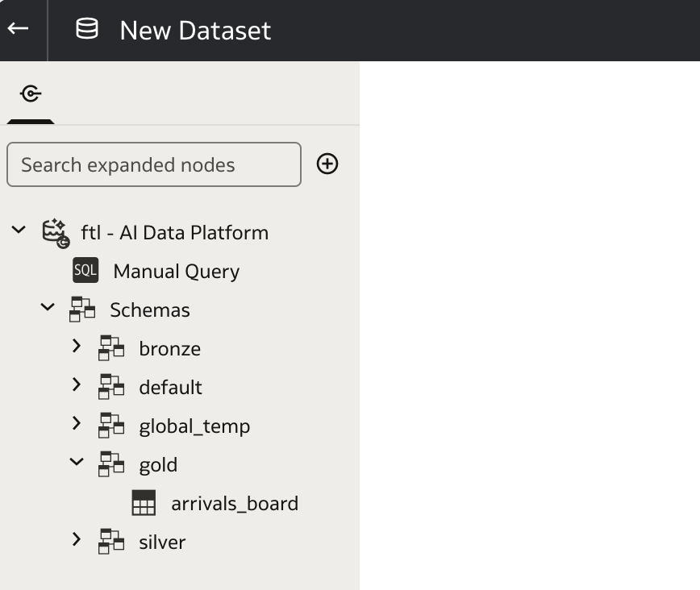Select the silver schema name

162,542
